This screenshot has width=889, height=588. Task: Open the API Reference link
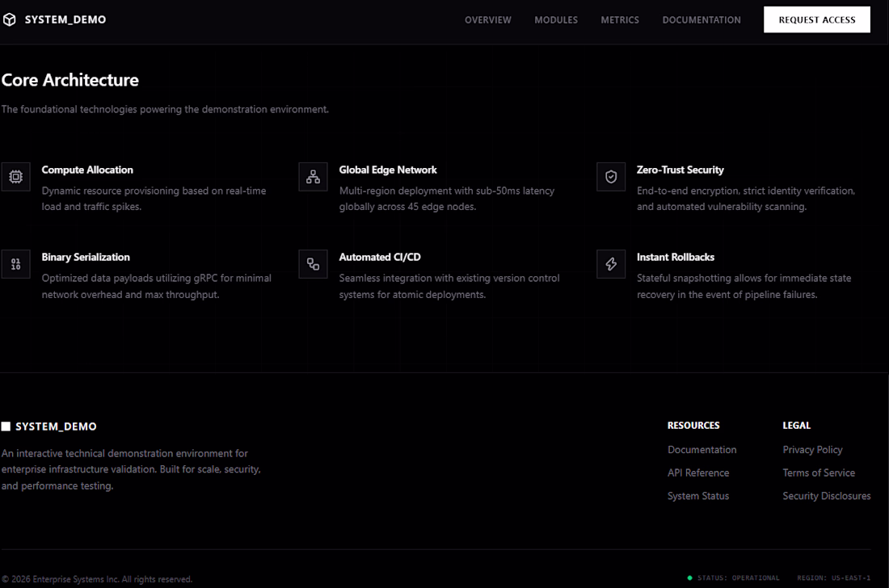pyautogui.click(x=698, y=473)
